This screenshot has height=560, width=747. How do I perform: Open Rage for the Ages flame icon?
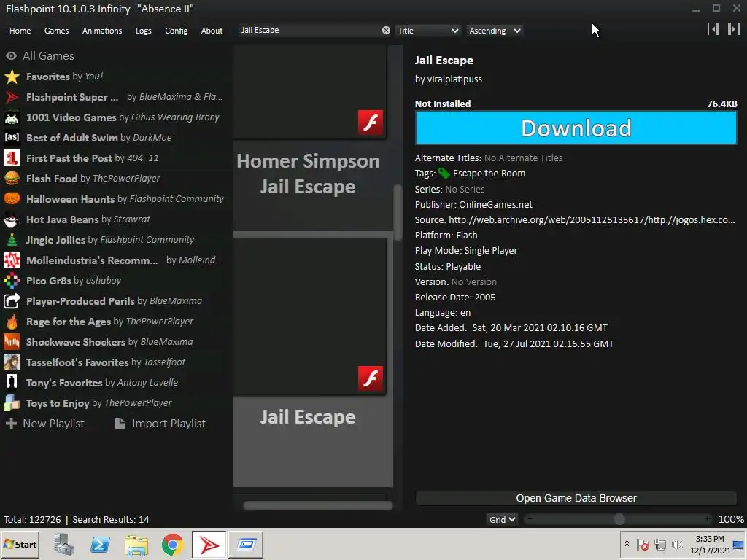point(12,322)
